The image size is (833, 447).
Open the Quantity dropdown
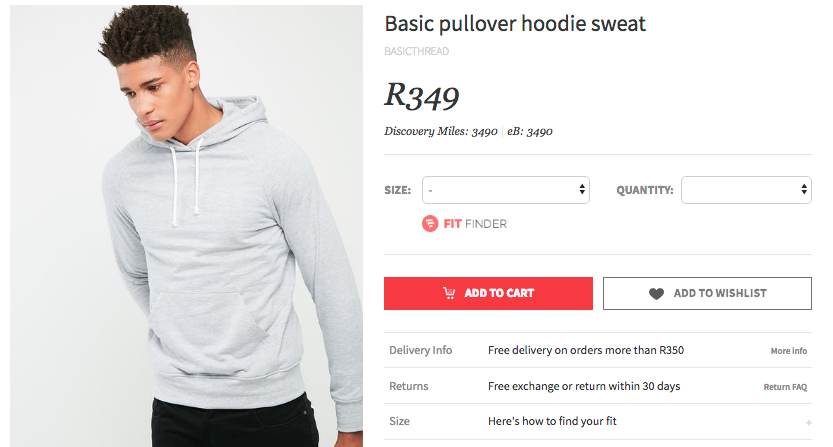pyautogui.click(x=746, y=190)
